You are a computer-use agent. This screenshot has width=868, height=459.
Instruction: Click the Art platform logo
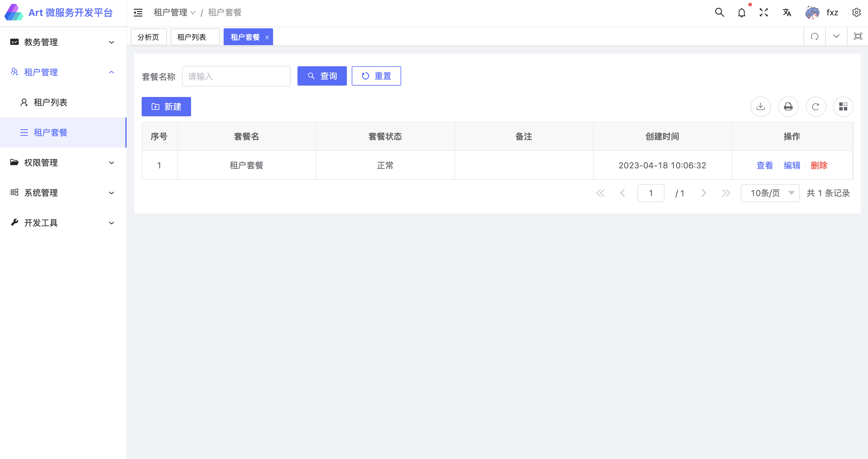pos(14,12)
